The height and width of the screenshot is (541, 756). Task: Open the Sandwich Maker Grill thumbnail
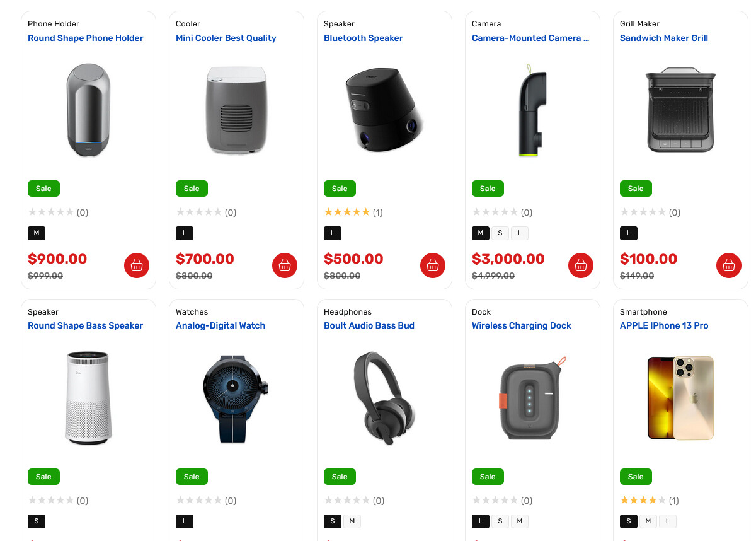(680, 110)
